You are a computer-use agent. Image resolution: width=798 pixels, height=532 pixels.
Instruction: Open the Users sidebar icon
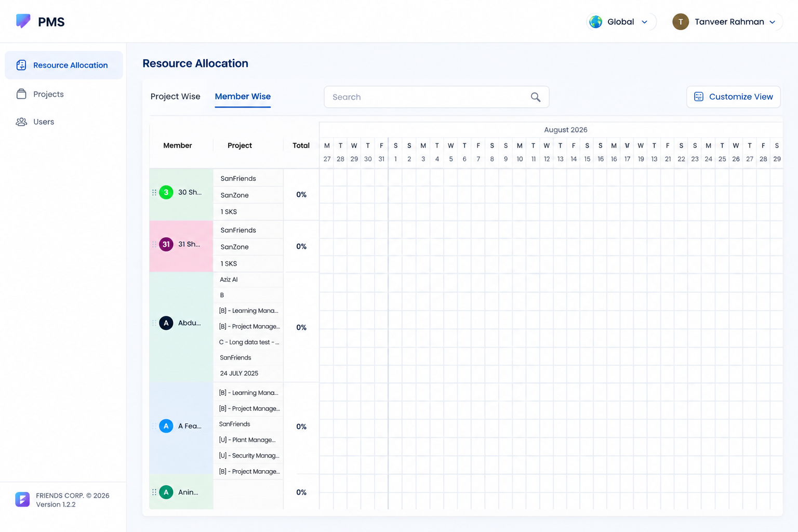click(21, 122)
